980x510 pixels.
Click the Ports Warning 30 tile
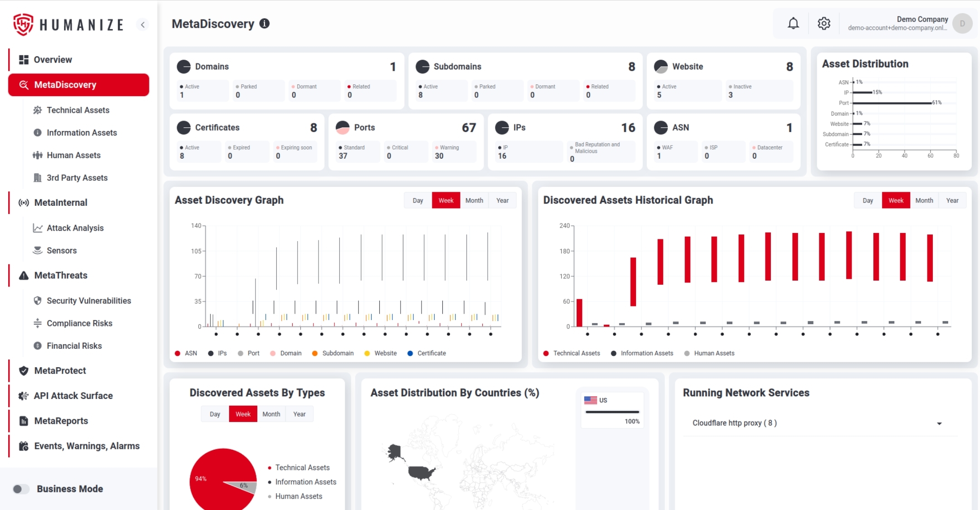pos(454,152)
